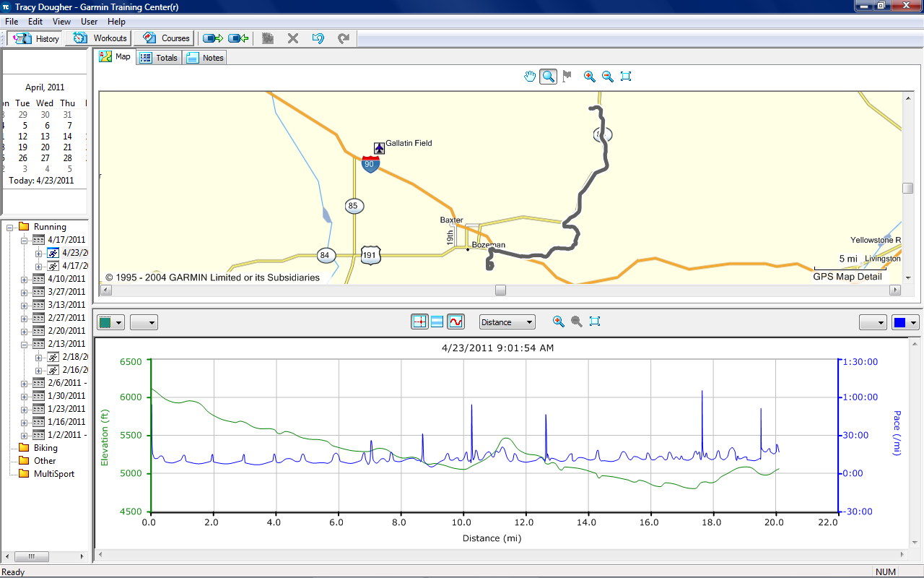The height and width of the screenshot is (578, 924).
Task: Open the blue pace color dropdown
Action: [x=906, y=322]
